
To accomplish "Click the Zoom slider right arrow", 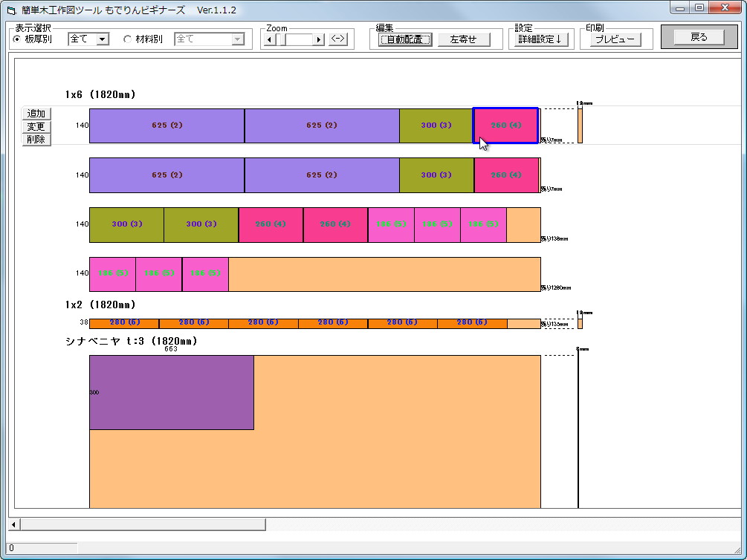I will 319,39.
